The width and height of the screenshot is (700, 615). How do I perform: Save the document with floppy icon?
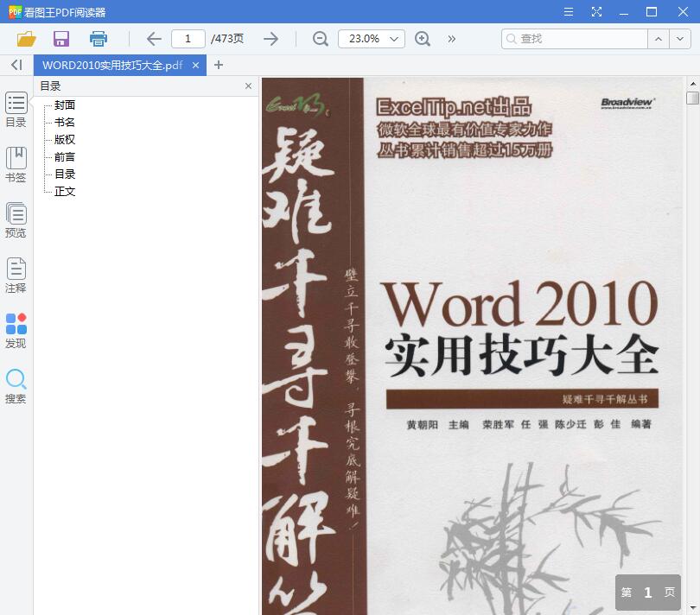[x=61, y=39]
